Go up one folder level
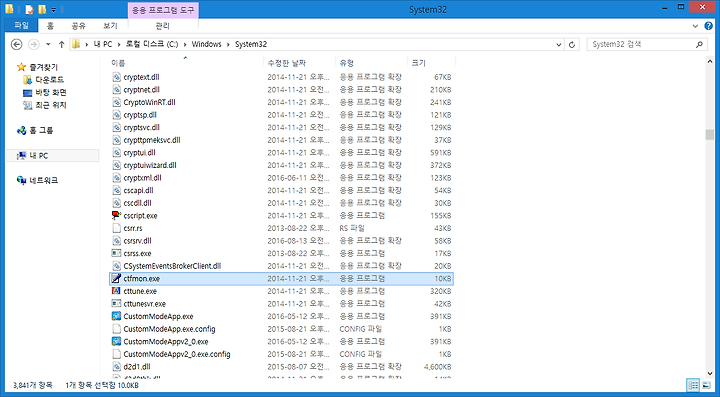The height and width of the screenshot is (397, 720). click(x=62, y=44)
